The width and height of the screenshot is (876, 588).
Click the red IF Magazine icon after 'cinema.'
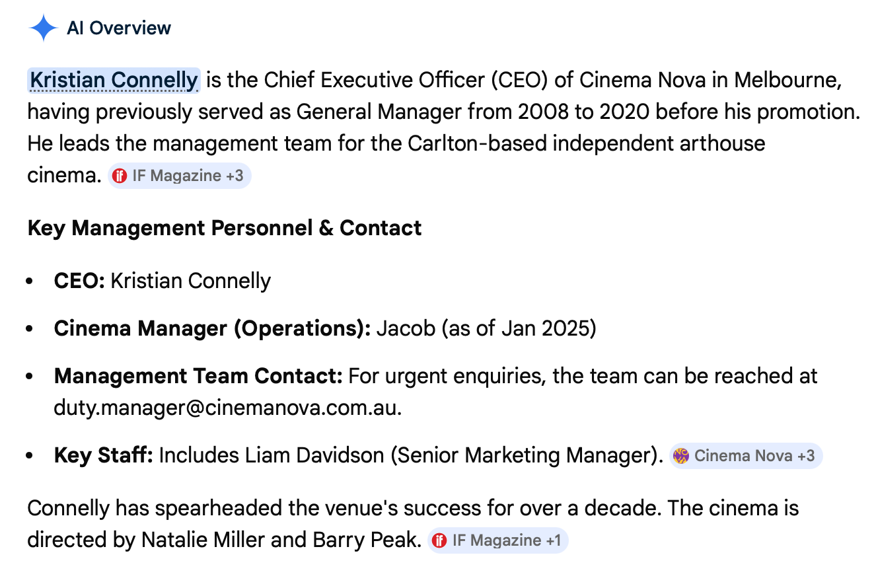[x=120, y=176]
